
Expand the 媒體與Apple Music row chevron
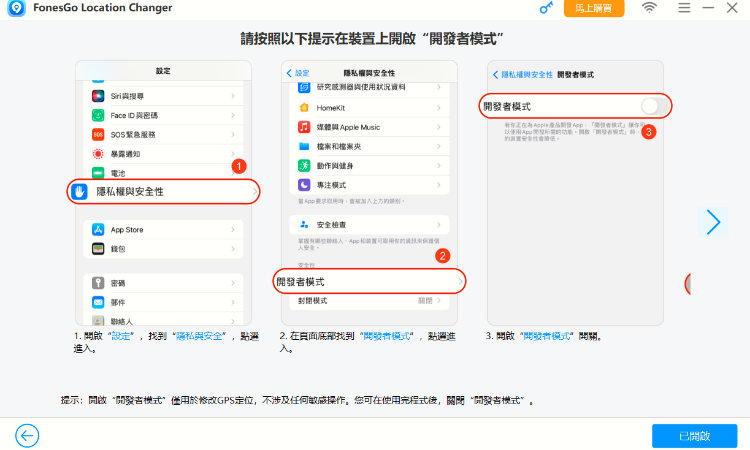pyautogui.click(x=439, y=127)
